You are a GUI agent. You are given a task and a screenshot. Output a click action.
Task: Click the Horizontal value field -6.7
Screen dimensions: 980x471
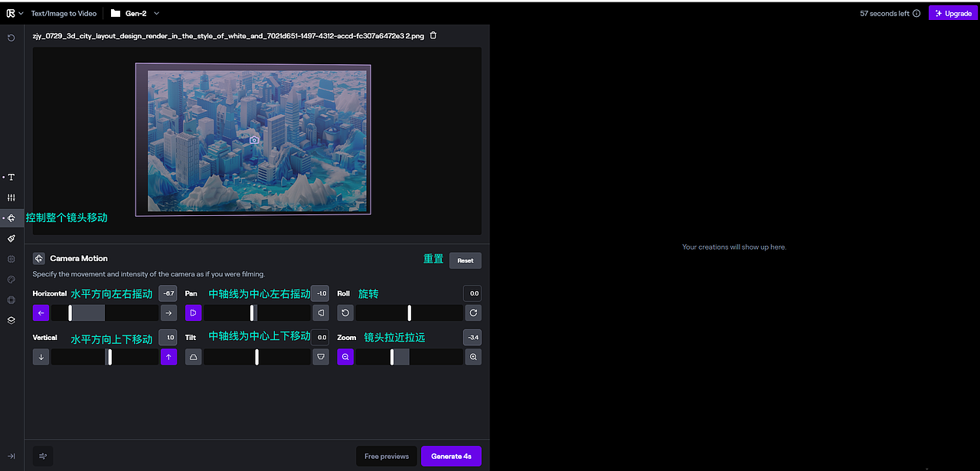coord(168,293)
